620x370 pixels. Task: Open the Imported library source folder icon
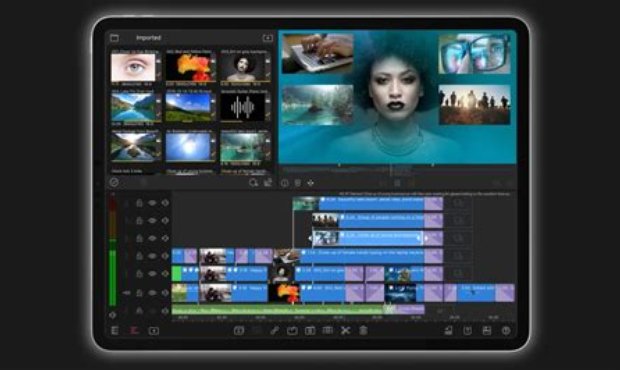(x=114, y=38)
